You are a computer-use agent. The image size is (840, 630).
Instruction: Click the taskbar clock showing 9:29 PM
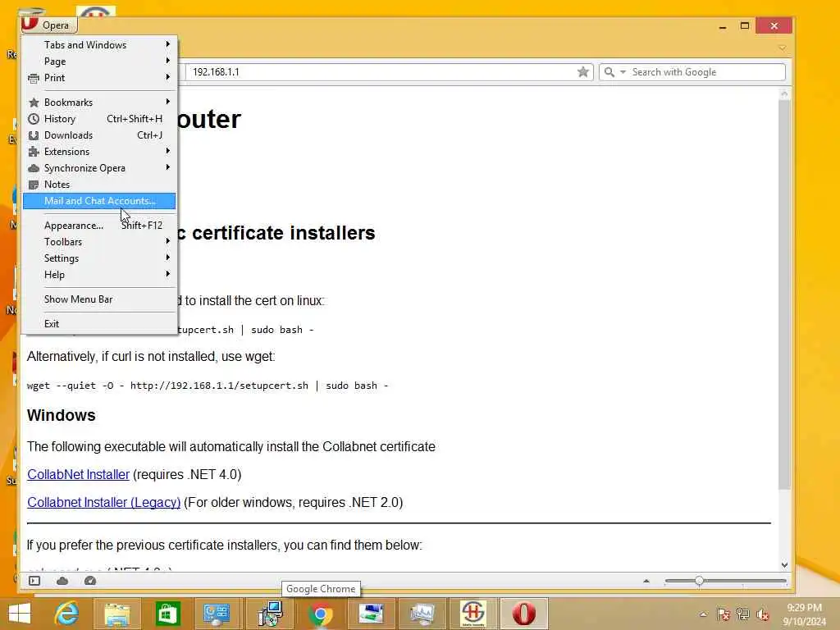804,614
